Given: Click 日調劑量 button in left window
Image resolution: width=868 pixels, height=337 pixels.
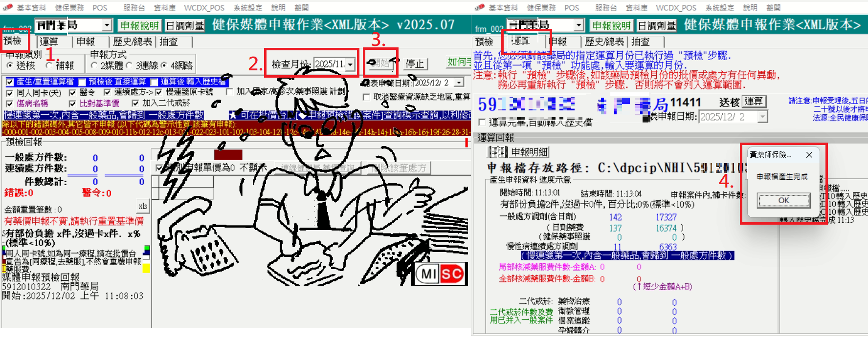Looking at the screenshot, I should (x=185, y=25).
